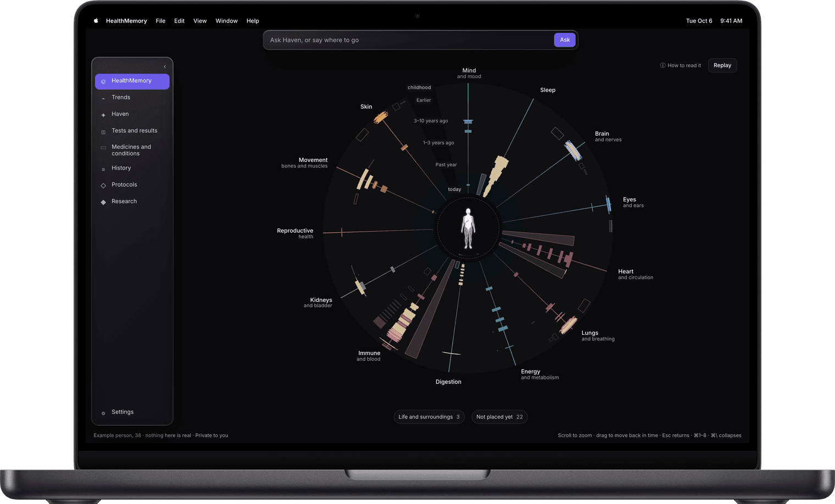Click the human body figure in the center

(x=468, y=228)
